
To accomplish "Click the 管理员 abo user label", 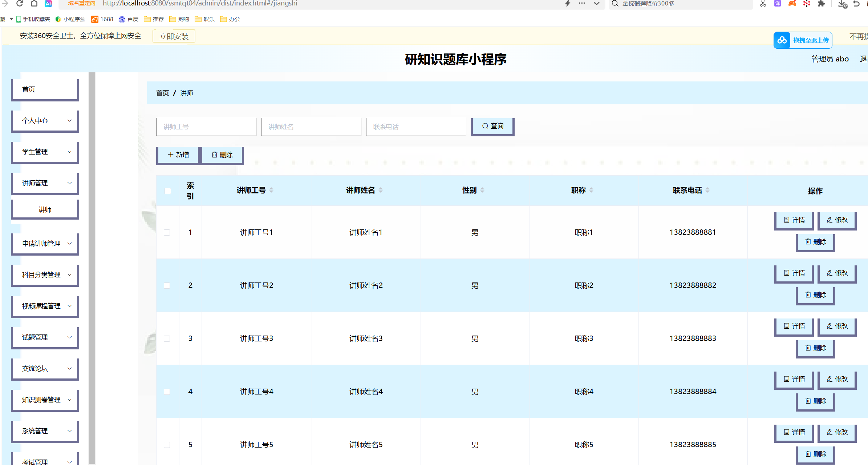I will point(830,59).
